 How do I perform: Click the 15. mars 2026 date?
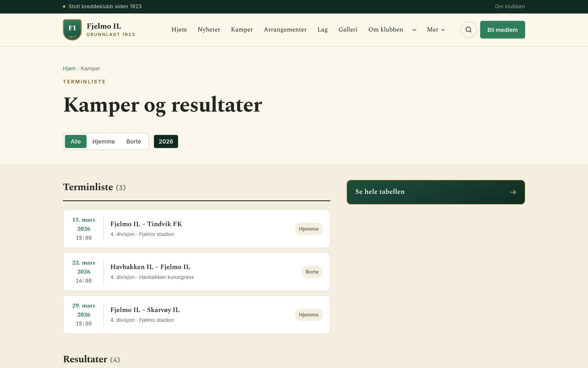coord(83,224)
